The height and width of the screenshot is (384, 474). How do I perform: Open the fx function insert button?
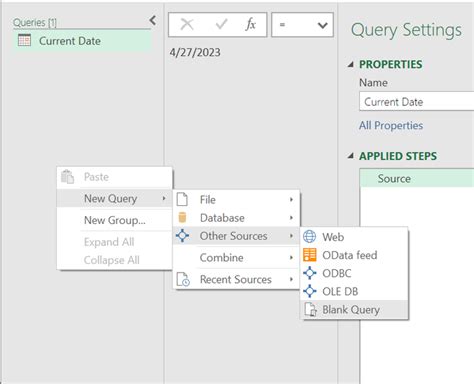click(251, 24)
